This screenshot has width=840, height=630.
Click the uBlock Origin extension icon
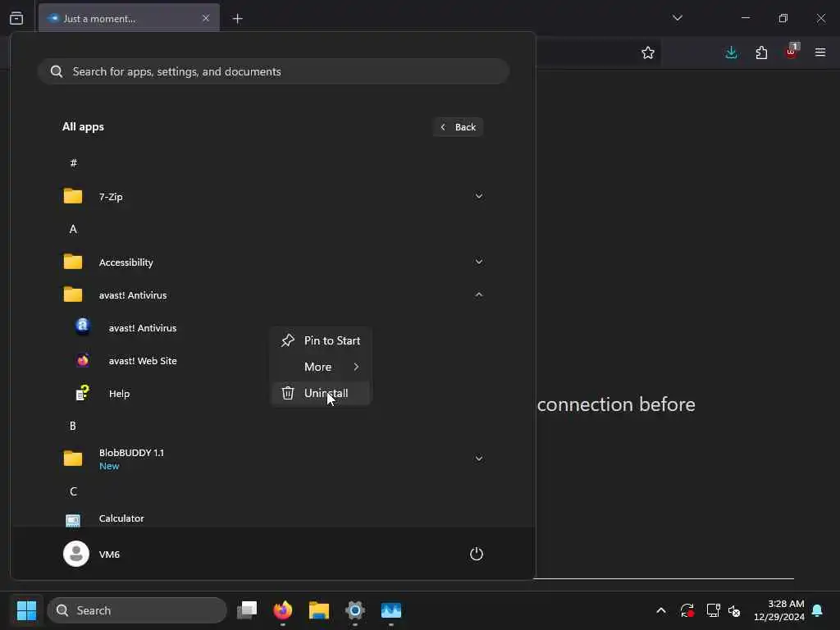coord(792,52)
